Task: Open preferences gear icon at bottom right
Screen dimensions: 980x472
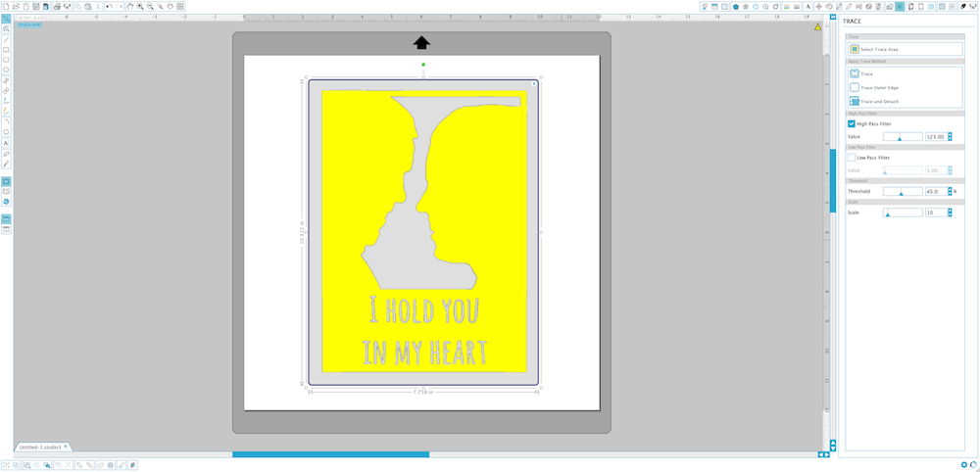Action: click(963, 464)
